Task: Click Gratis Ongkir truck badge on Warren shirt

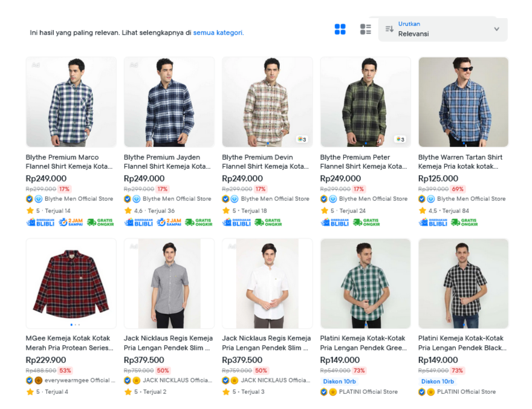Action: 464,222
